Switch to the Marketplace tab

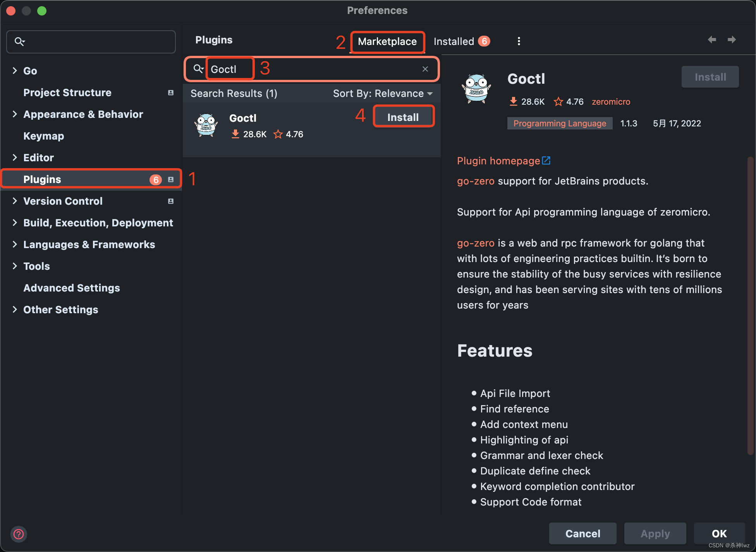(387, 41)
